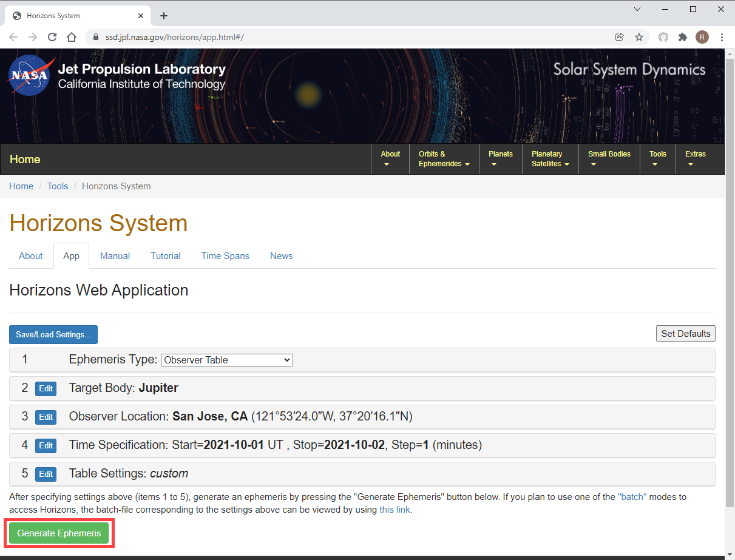The width and height of the screenshot is (735, 560).
Task: Click the tab search chevron in title bar
Action: 637,9
